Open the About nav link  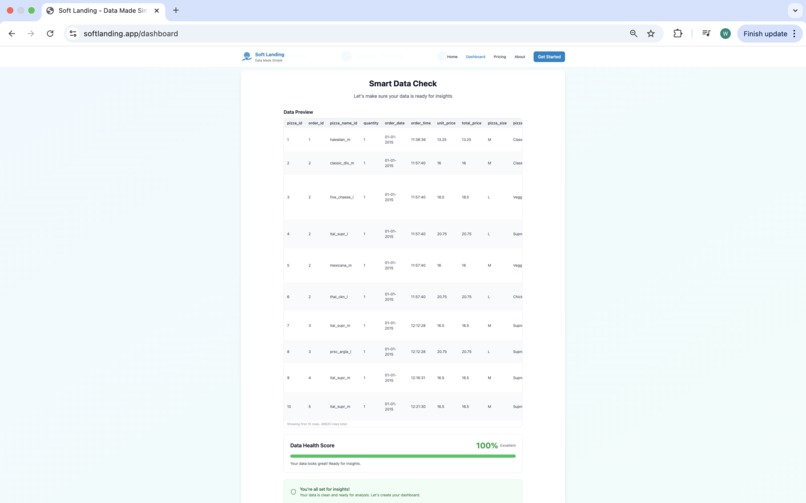point(520,57)
